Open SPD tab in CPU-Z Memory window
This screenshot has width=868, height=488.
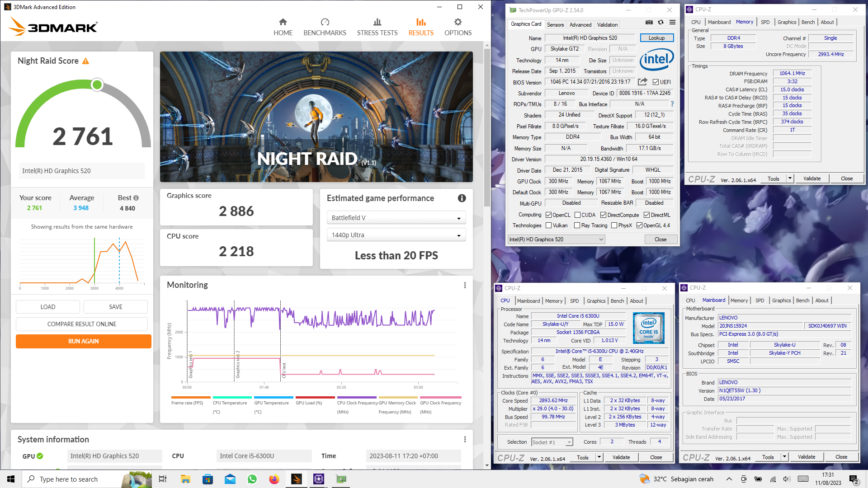(x=765, y=22)
